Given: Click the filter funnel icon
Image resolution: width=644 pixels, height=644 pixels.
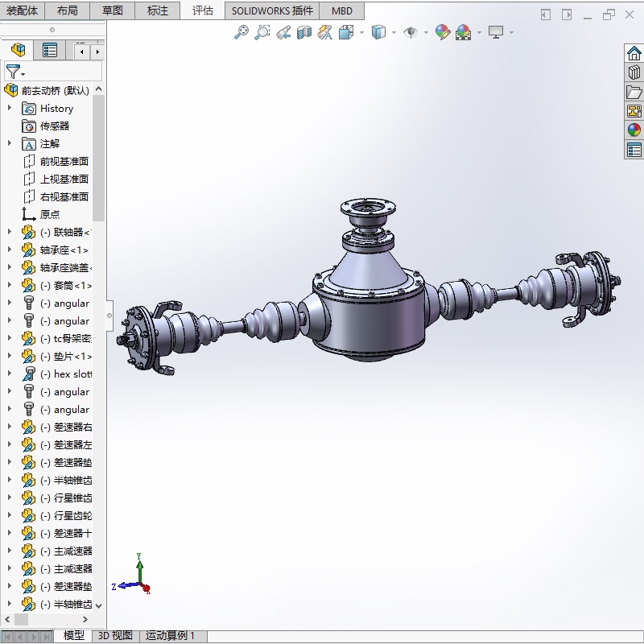Looking at the screenshot, I should click(x=13, y=72).
